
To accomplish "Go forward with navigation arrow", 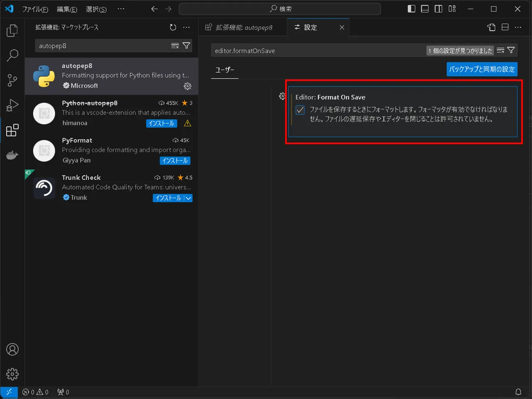I will point(168,9).
